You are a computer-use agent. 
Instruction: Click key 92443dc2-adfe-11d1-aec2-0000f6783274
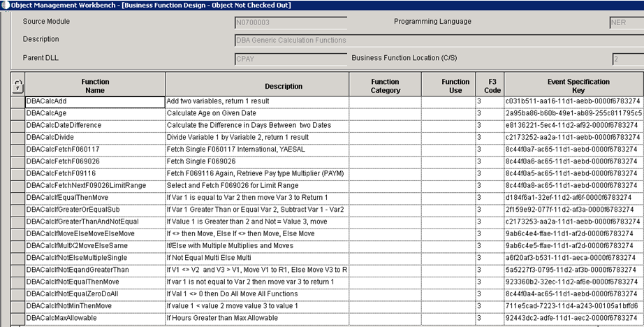[572, 319]
